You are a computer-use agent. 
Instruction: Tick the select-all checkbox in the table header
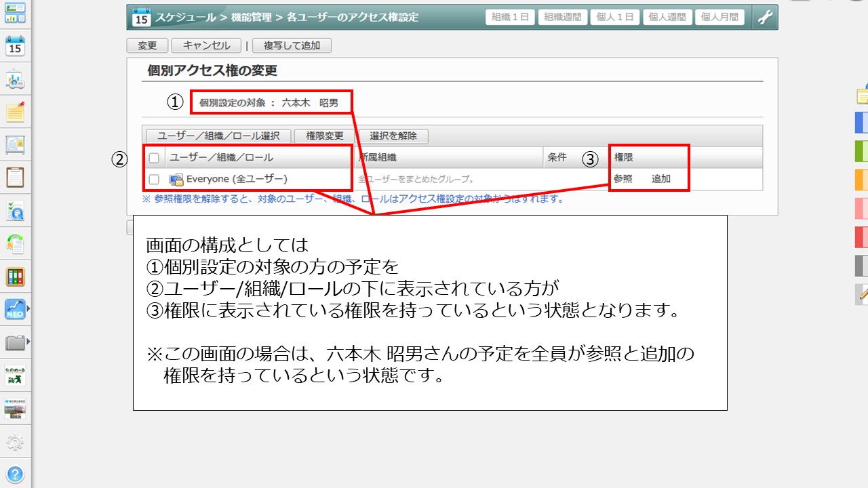(154, 158)
